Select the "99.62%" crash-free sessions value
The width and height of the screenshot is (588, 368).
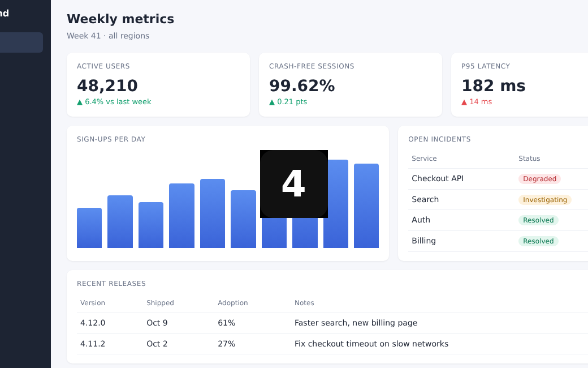302,85
